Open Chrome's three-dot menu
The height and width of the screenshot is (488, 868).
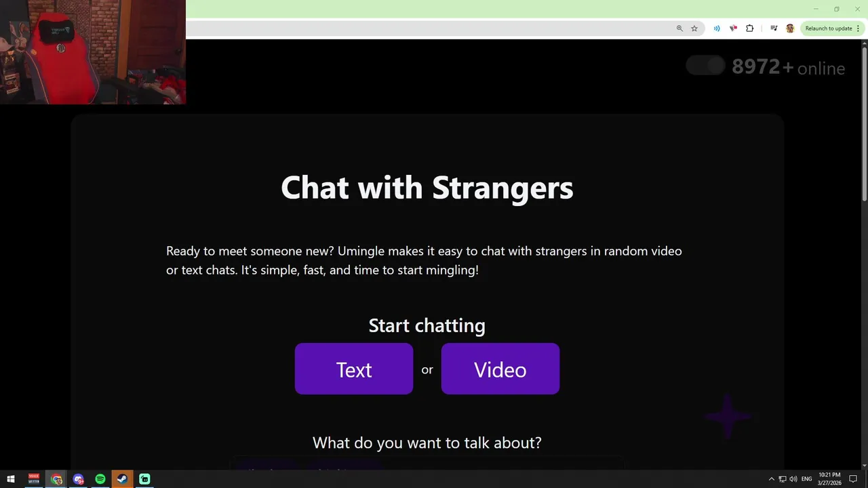pyautogui.click(x=858, y=28)
